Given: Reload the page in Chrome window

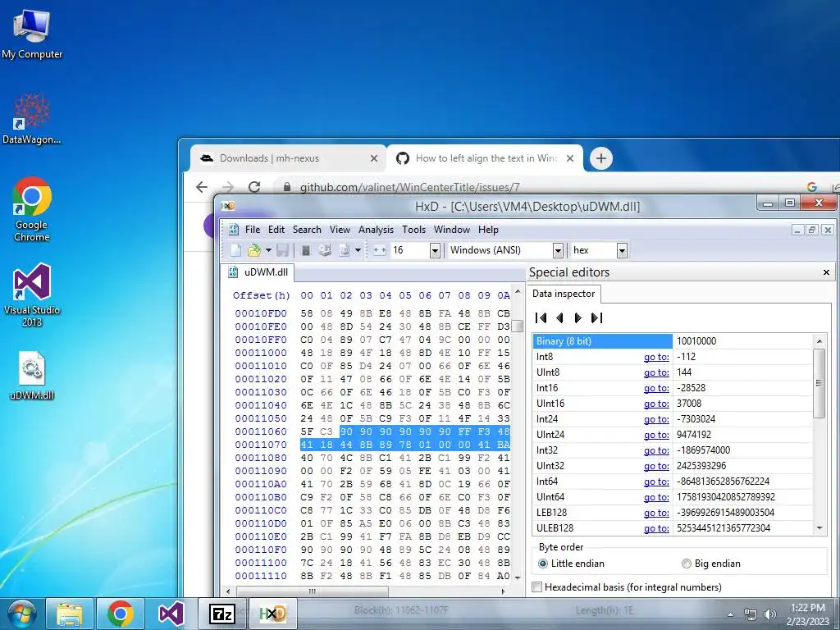Looking at the screenshot, I should (x=254, y=187).
